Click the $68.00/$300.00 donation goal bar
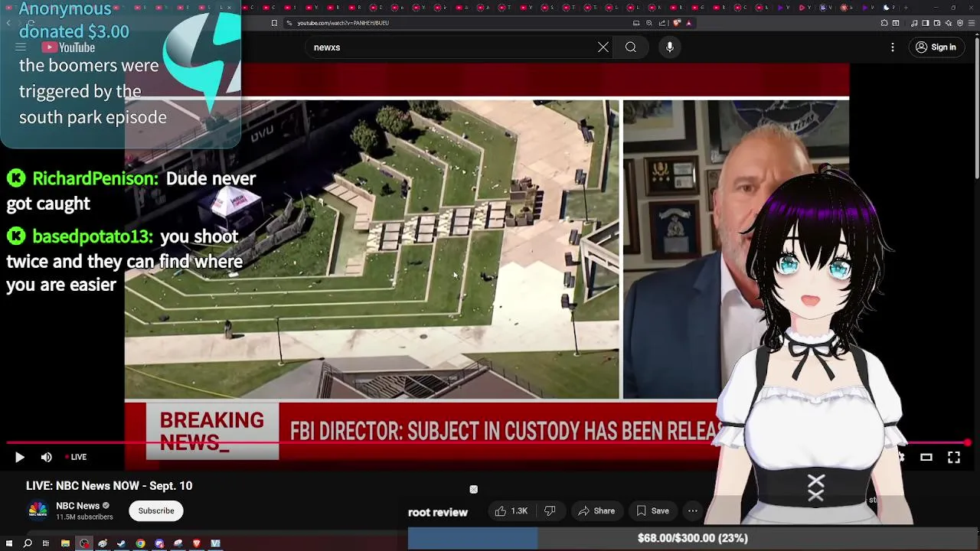 (x=693, y=539)
